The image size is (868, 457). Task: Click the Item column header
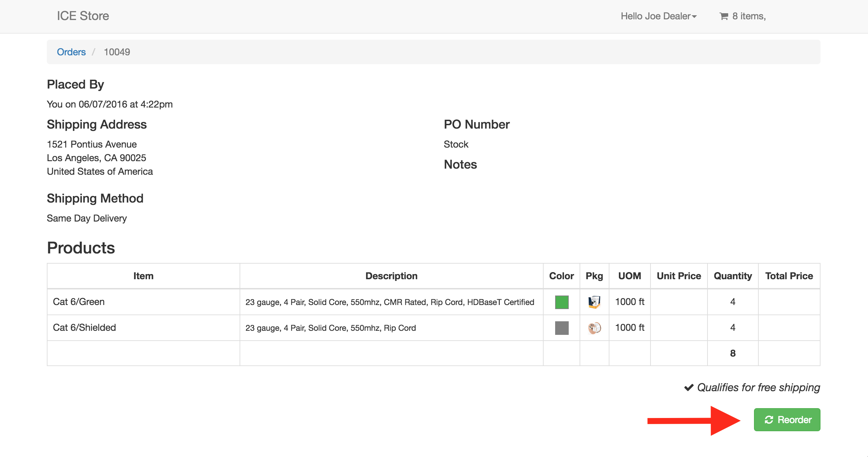[143, 276]
